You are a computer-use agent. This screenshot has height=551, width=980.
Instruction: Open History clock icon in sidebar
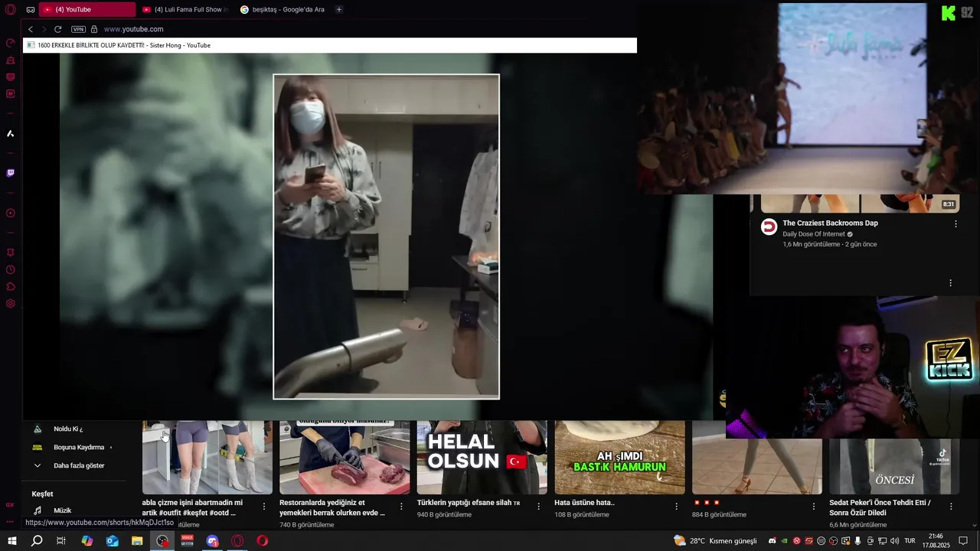(x=11, y=269)
